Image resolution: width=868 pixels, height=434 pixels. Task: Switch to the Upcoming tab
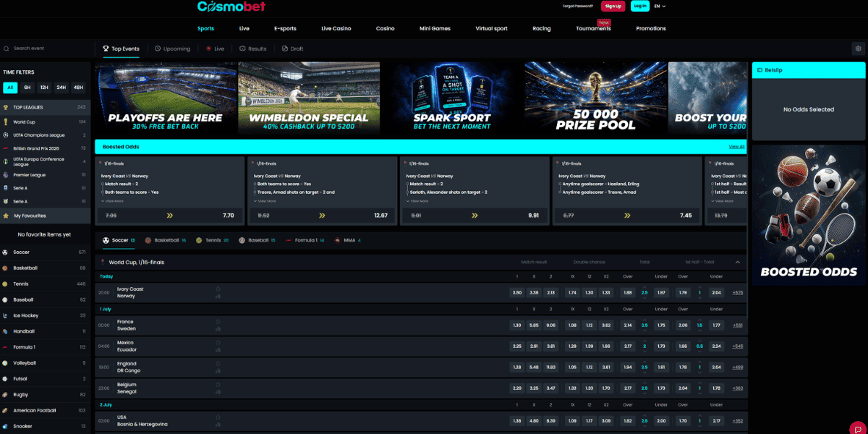pyautogui.click(x=172, y=48)
